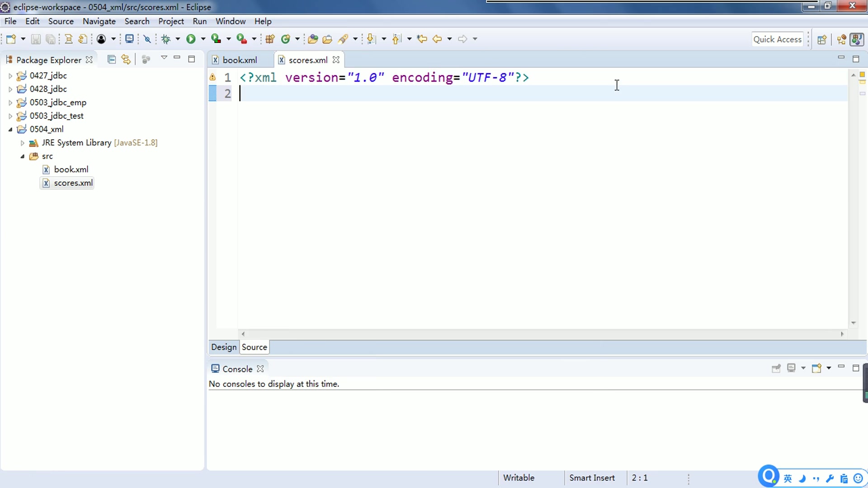Expand the 0503_jdbc_test project

[10, 117]
